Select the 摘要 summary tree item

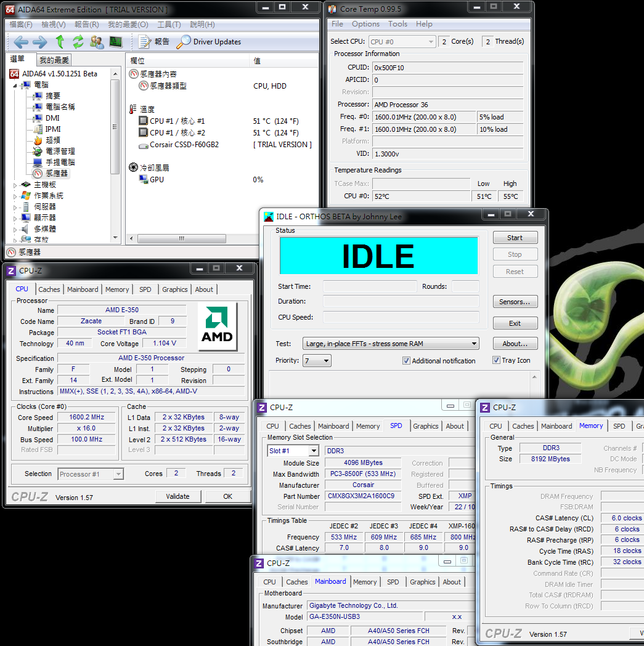point(47,96)
